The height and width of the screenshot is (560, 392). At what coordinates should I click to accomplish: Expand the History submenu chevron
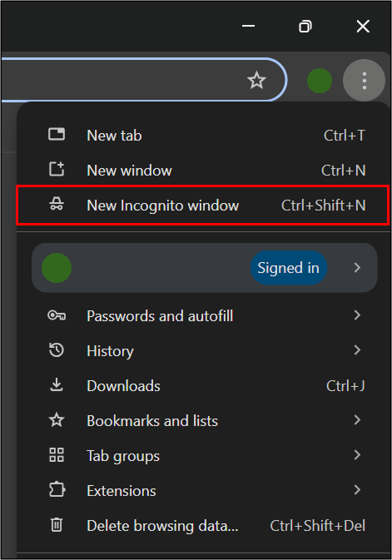coord(357,349)
